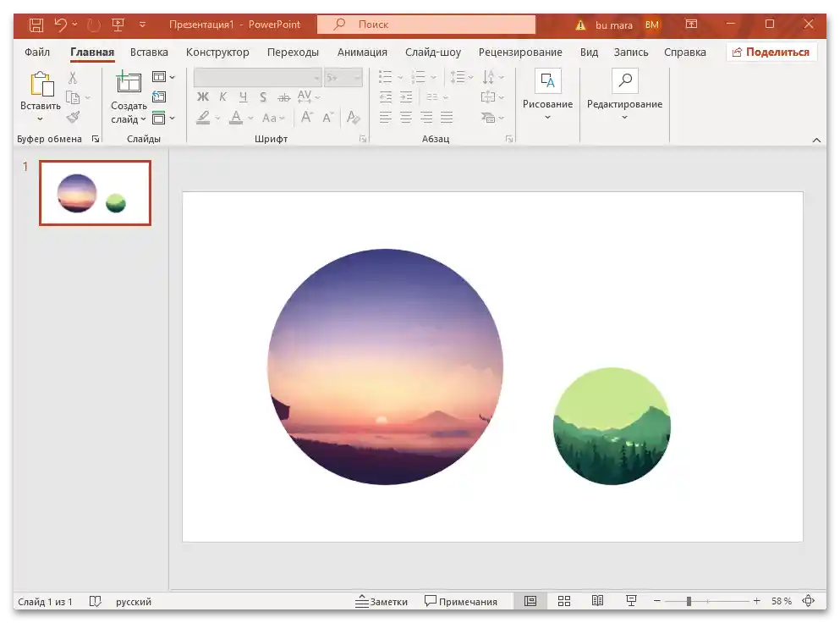Viewport: 840px width, 623px height.
Task: Open the Вставить paste options dropdown
Action: (41, 119)
